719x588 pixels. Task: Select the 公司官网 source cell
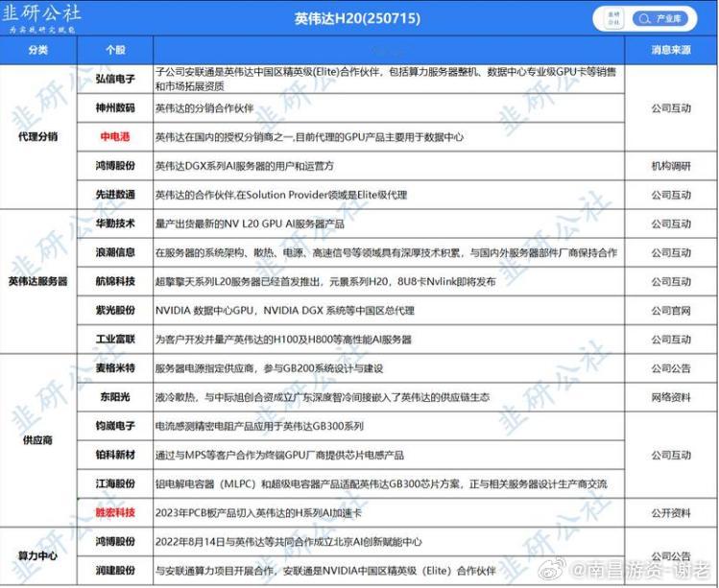[x=671, y=310]
